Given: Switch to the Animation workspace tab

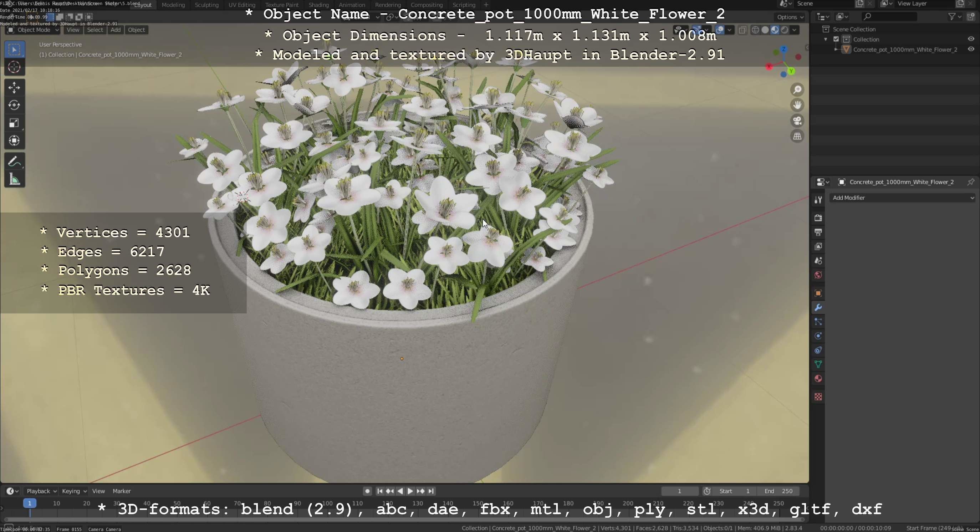Looking at the screenshot, I should [x=352, y=5].
